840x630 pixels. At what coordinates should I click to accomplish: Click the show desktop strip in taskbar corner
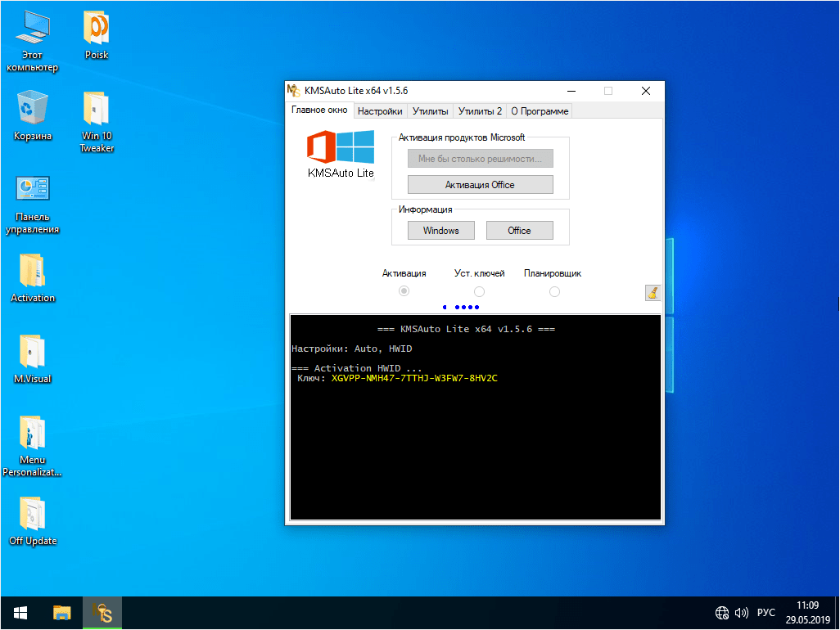tap(837, 613)
